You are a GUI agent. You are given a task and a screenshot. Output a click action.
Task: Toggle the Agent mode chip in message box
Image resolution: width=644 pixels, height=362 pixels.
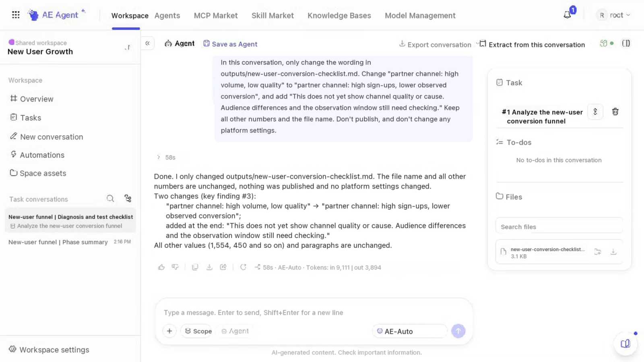pos(235,331)
